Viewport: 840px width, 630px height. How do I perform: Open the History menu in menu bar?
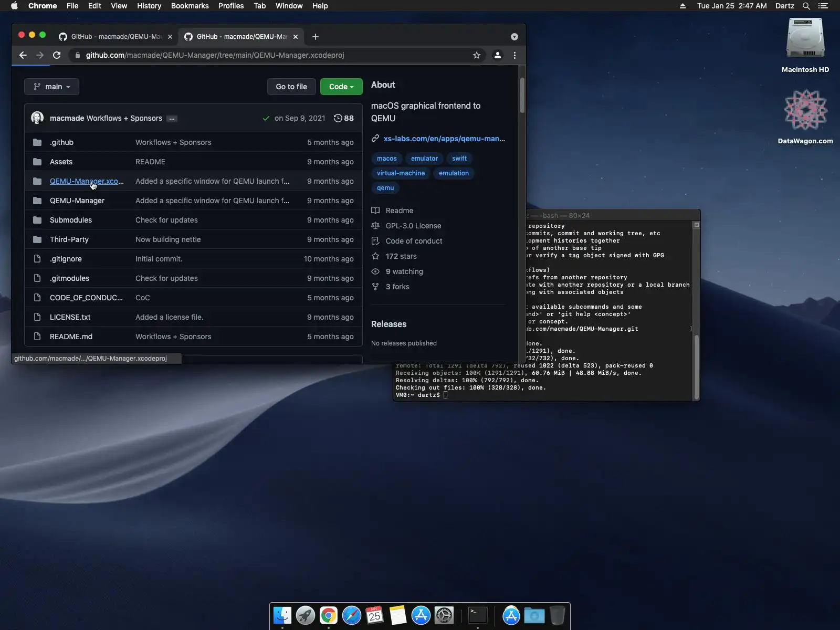point(149,6)
